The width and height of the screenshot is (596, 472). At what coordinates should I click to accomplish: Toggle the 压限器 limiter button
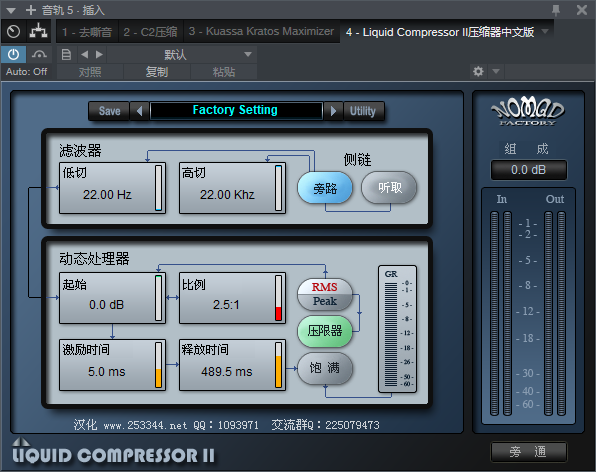click(x=325, y=331)
